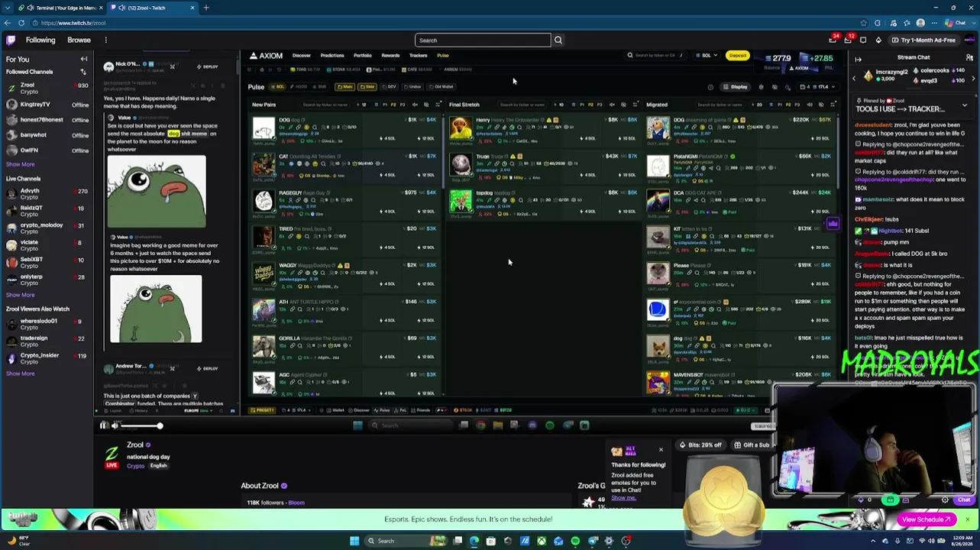This screenshot has height=550, width=980.
Task: Pause the Twitch stream player
Action: (x=104, y=425)
